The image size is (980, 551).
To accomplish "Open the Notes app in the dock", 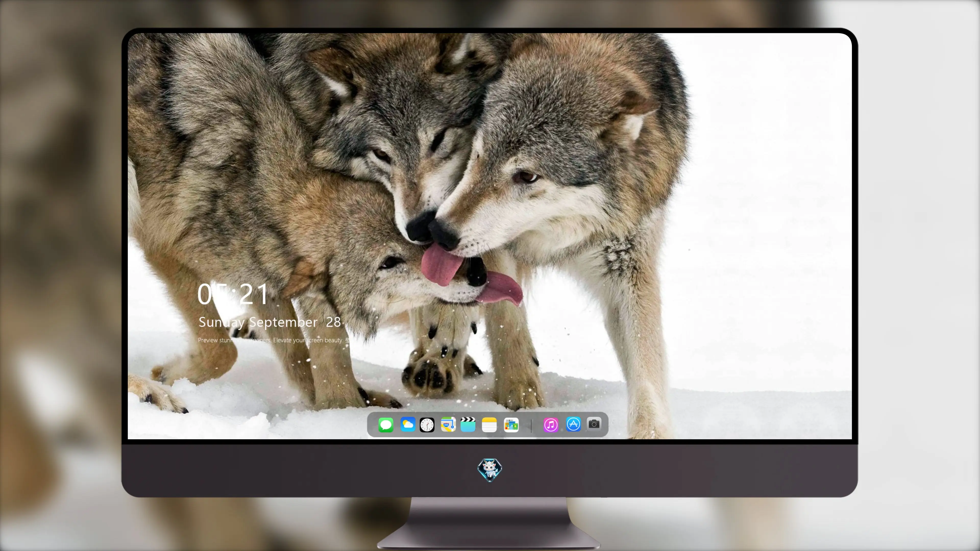I will pos(489,425).
